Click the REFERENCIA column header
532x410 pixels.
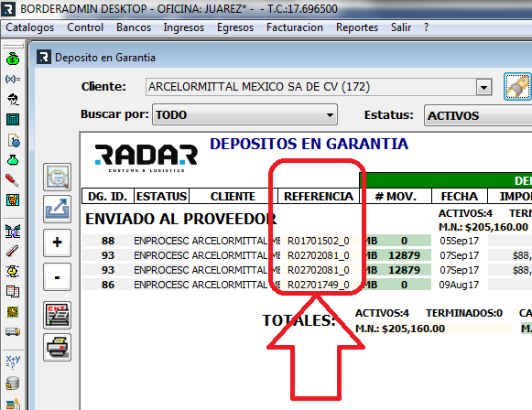[x=319, y=197]
